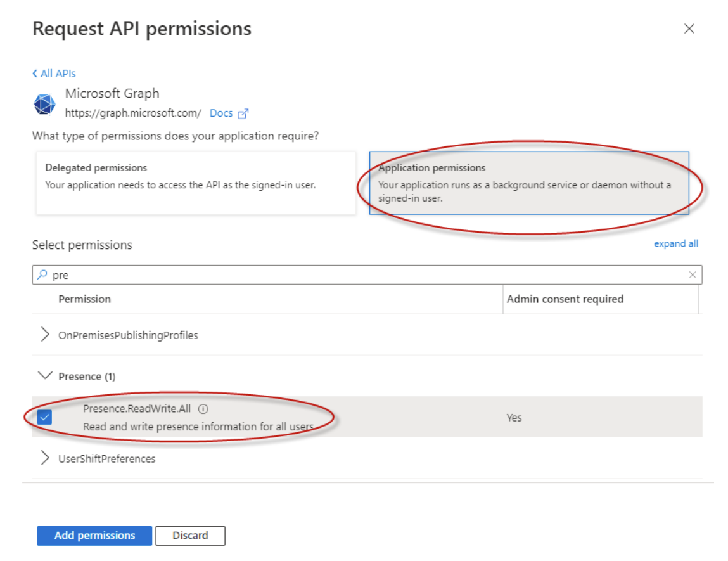728x561 pixels.
Task: Click the Discard button
Action: click(x=190, y=536)
